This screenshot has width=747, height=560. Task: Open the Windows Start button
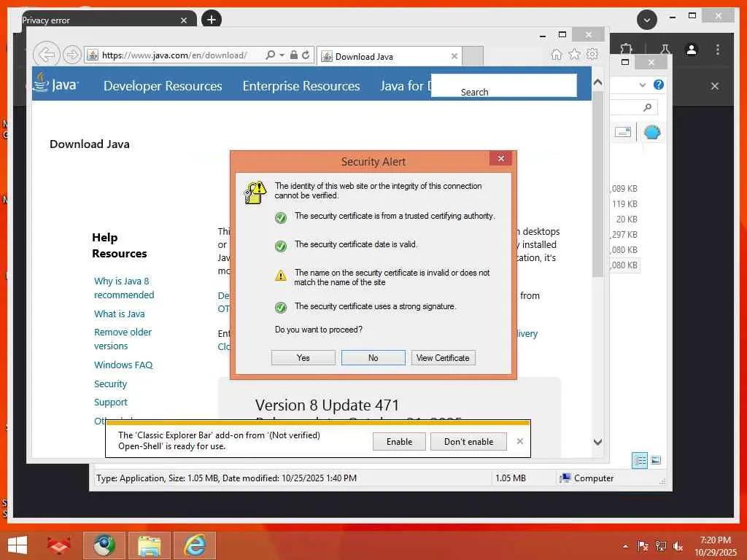click(18, 545)
